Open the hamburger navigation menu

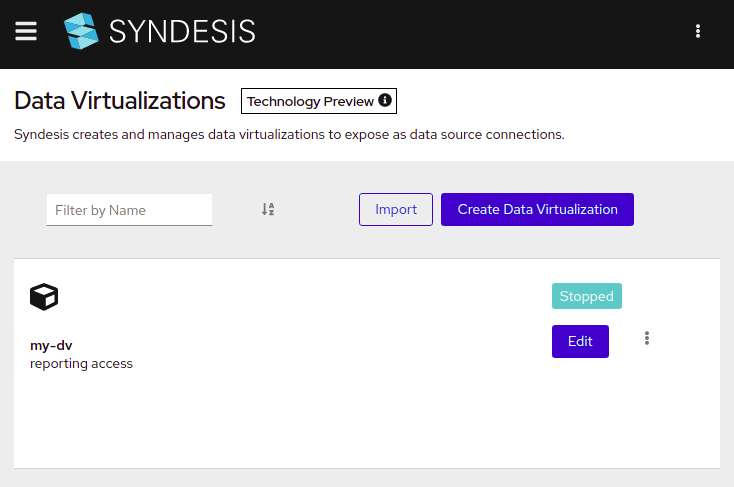pyautogui.click(x=26, y=31)
